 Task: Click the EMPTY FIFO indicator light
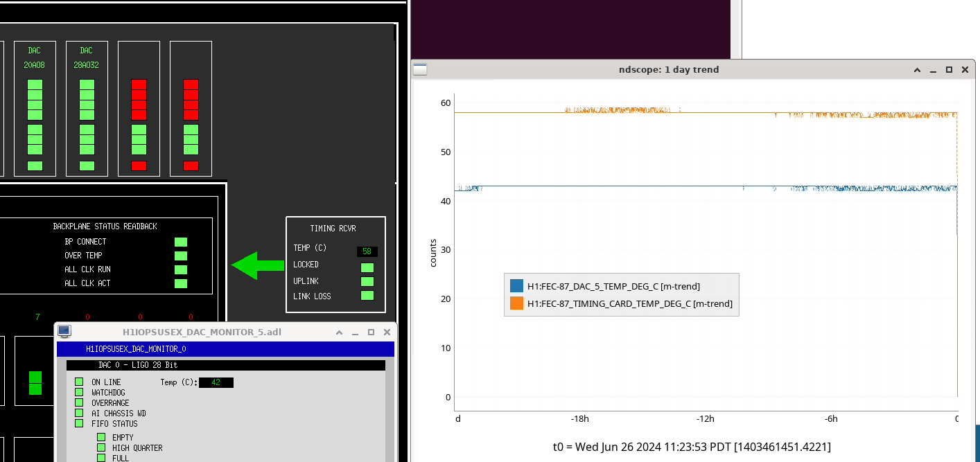pos(101,437)
